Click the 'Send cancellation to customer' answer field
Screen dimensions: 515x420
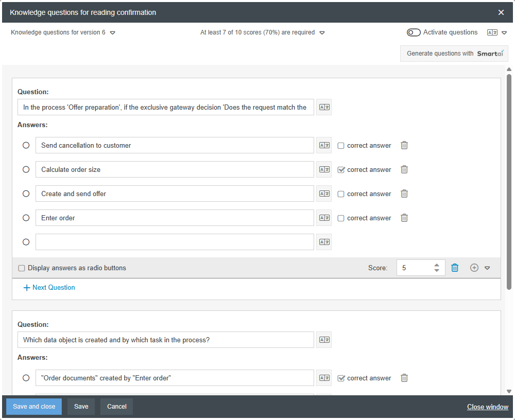coord(175,145)
